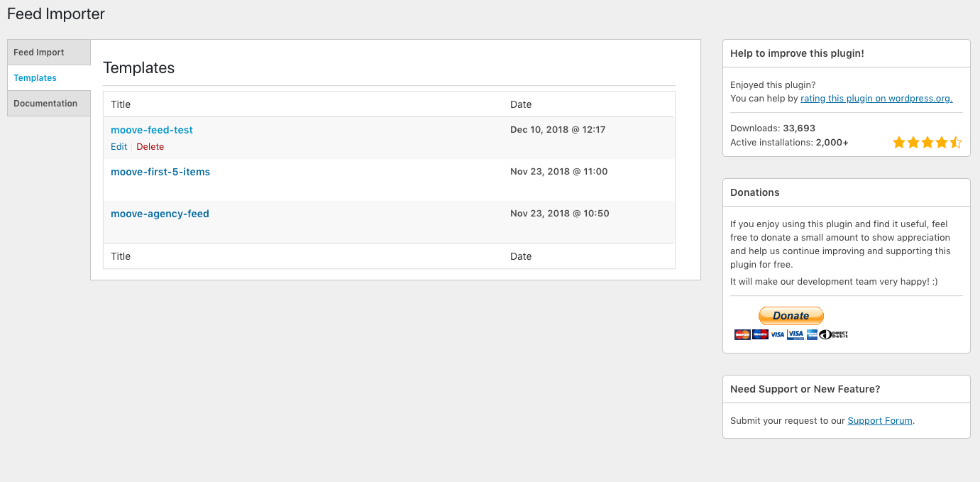Click the Feed Importer page title
Screen dimensions: 980x482
coord(56,13)
